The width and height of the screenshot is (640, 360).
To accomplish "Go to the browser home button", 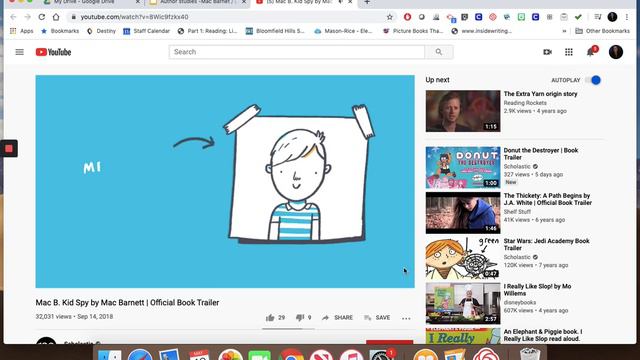I will tap(56, 17).
